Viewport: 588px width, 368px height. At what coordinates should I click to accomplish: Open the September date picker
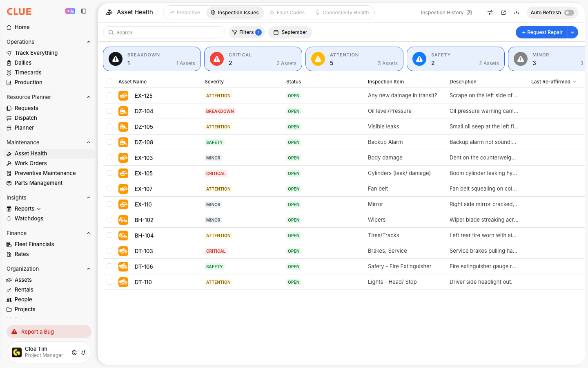[x=290, y=32]
